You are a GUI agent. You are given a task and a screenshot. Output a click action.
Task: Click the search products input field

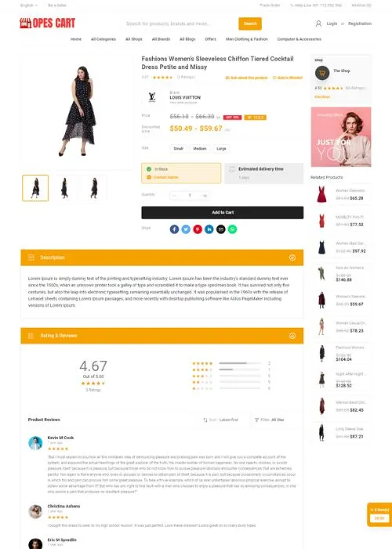click(180, 24)
